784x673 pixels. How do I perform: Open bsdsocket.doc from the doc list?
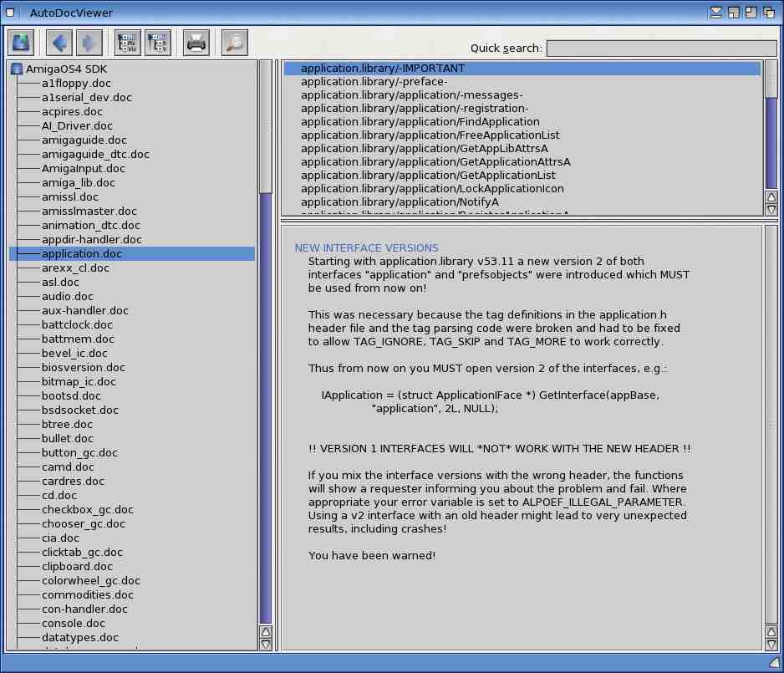coord(80,410)
